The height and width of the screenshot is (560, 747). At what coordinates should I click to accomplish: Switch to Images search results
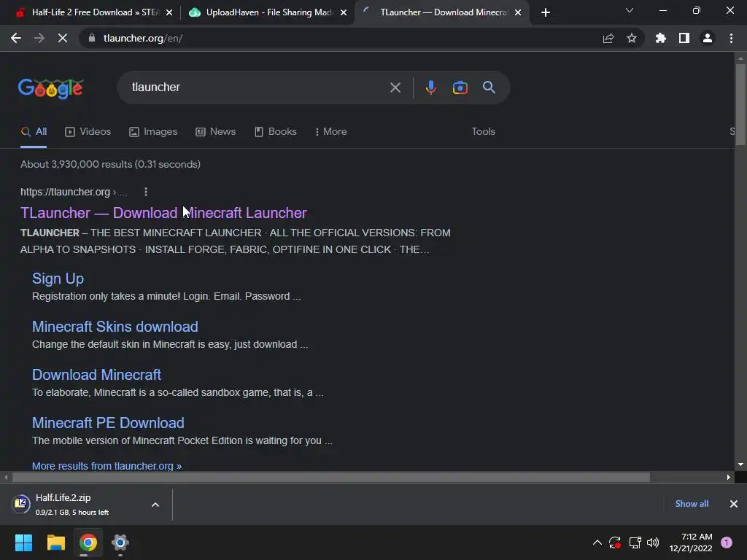153,132
